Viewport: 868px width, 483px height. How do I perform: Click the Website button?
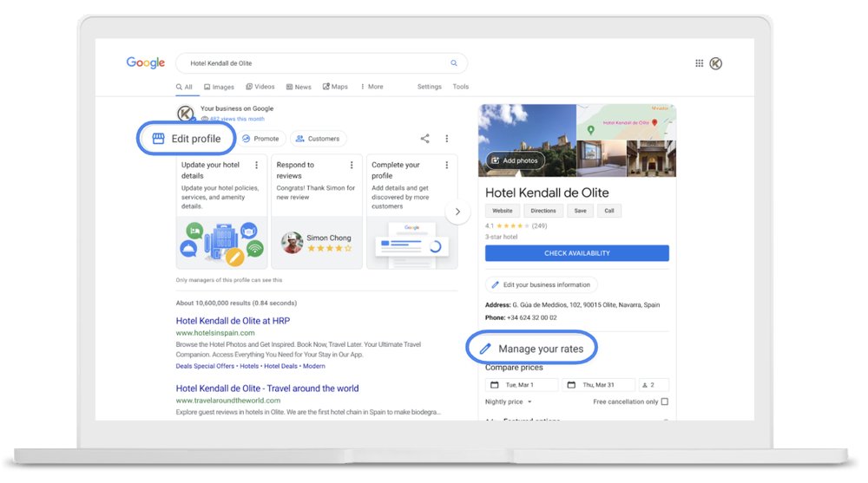click(x=503, y=211)
